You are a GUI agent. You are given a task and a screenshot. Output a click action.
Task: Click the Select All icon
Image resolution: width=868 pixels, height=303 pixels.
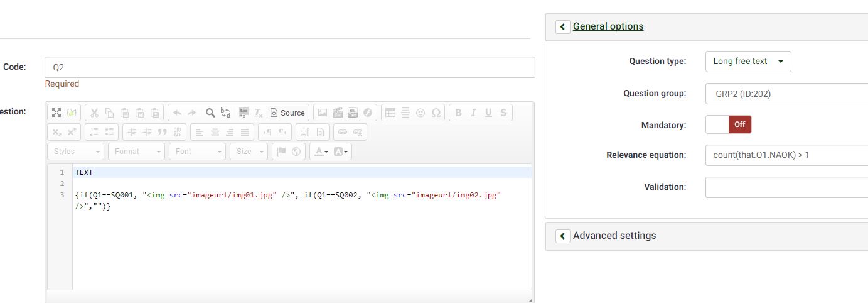[244, 113]
